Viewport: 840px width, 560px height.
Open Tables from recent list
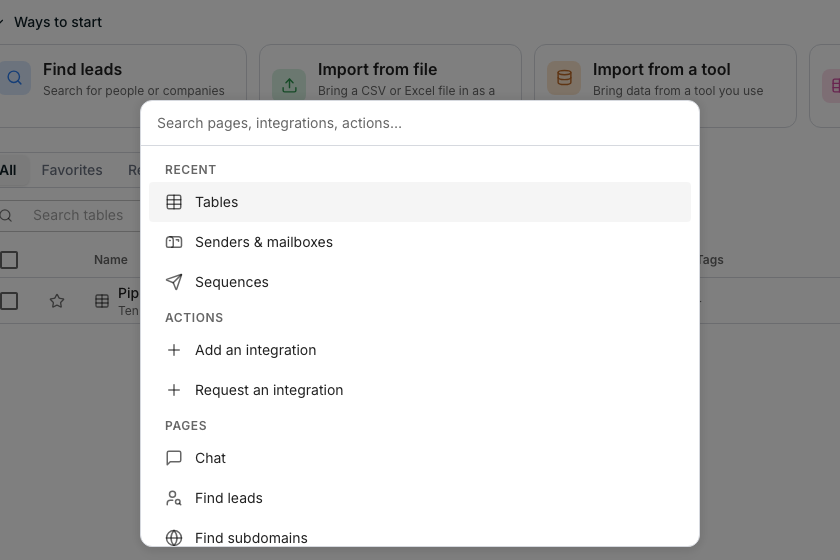click(420, 202)
